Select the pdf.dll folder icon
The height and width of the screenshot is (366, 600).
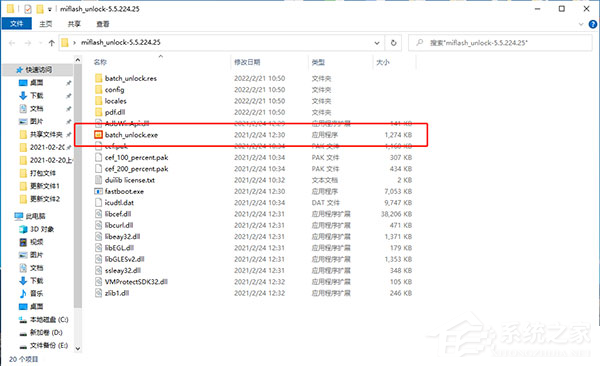[x=99, y=112]
